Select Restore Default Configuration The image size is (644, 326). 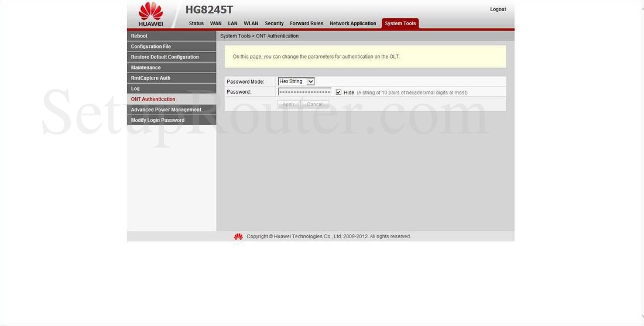coord(172,57)
